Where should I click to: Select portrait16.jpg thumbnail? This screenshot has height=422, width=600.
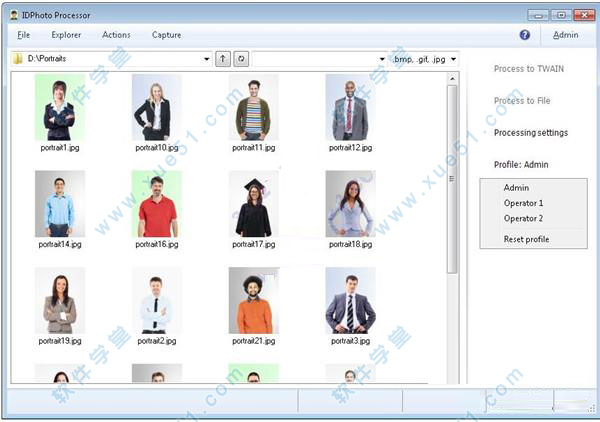coord(157,204)
